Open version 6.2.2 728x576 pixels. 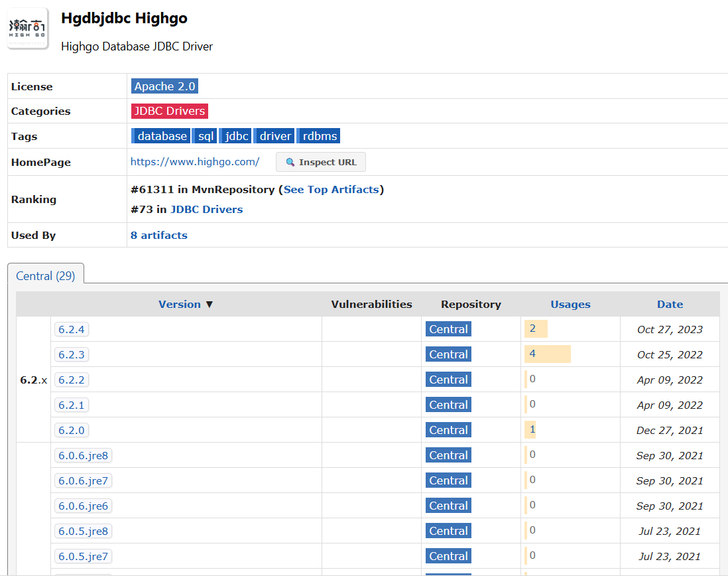coord(72,380)
